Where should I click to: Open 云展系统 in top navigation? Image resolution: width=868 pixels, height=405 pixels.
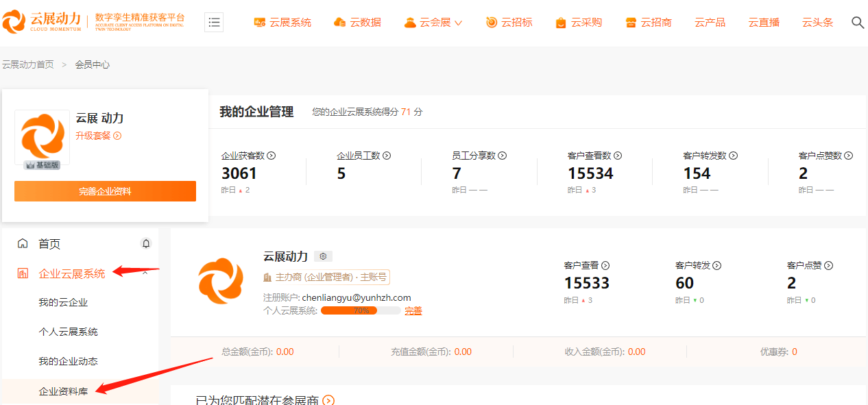pos(282,23)
